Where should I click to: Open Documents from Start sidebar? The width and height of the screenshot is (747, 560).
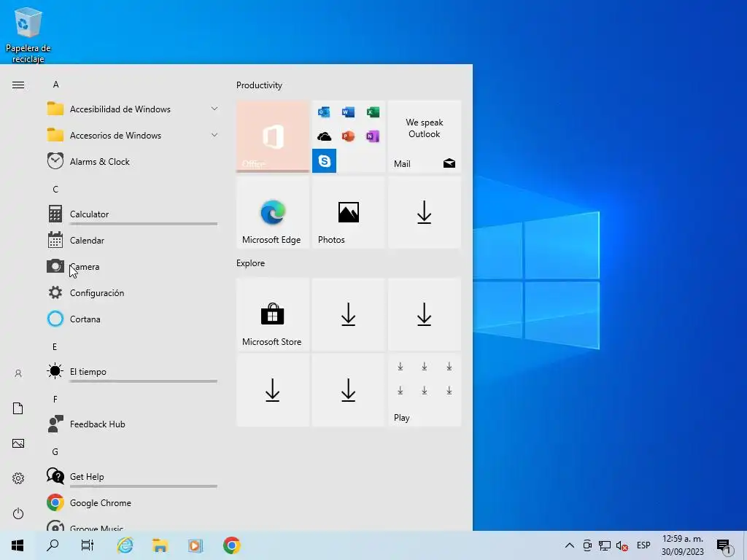(x=18, y=408)
